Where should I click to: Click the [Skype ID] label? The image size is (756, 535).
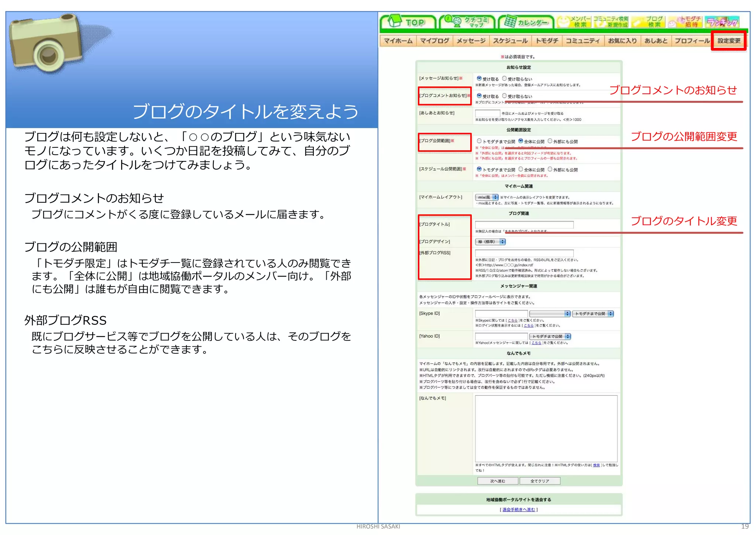click(x=429, y=313)
